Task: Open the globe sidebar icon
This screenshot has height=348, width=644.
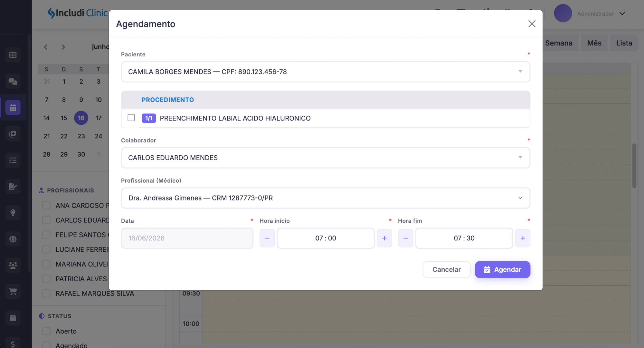Action: pyautogui.click(x=13, y=239)
